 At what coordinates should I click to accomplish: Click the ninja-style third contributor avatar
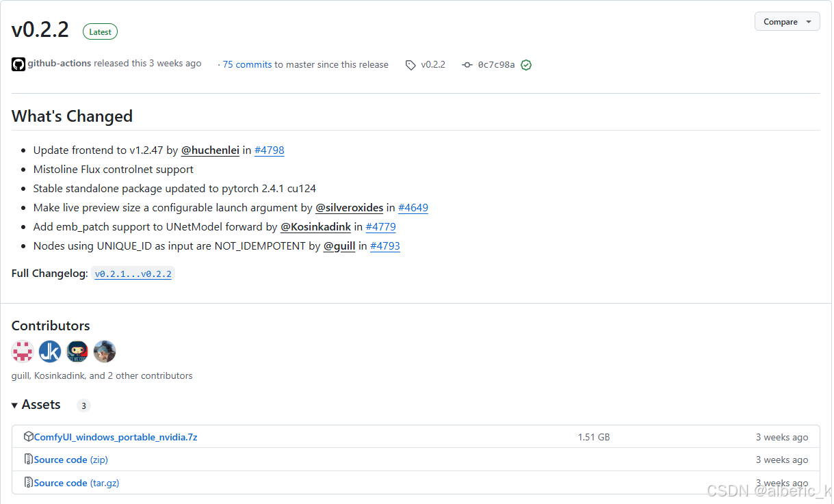coord(77,352)
